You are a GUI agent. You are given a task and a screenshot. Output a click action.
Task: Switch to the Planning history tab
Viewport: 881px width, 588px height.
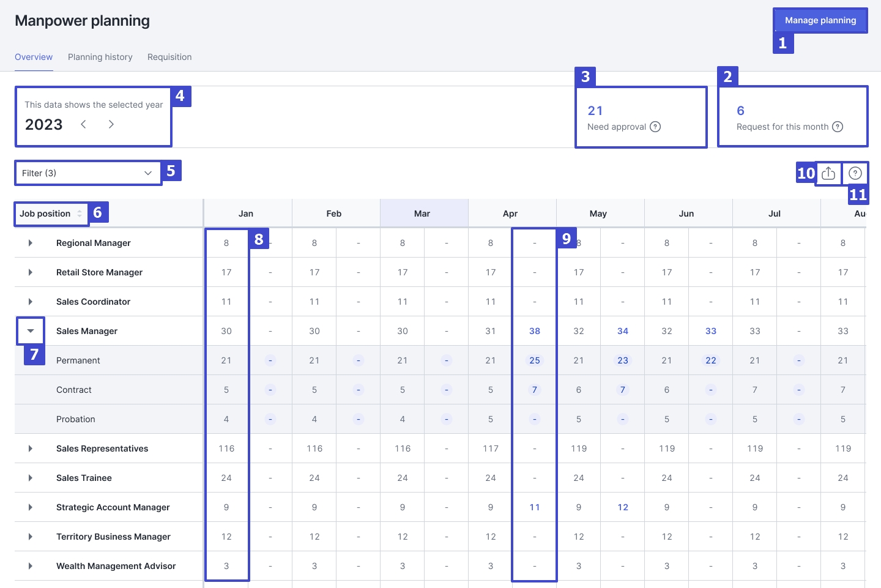click(x=100, y=57)
